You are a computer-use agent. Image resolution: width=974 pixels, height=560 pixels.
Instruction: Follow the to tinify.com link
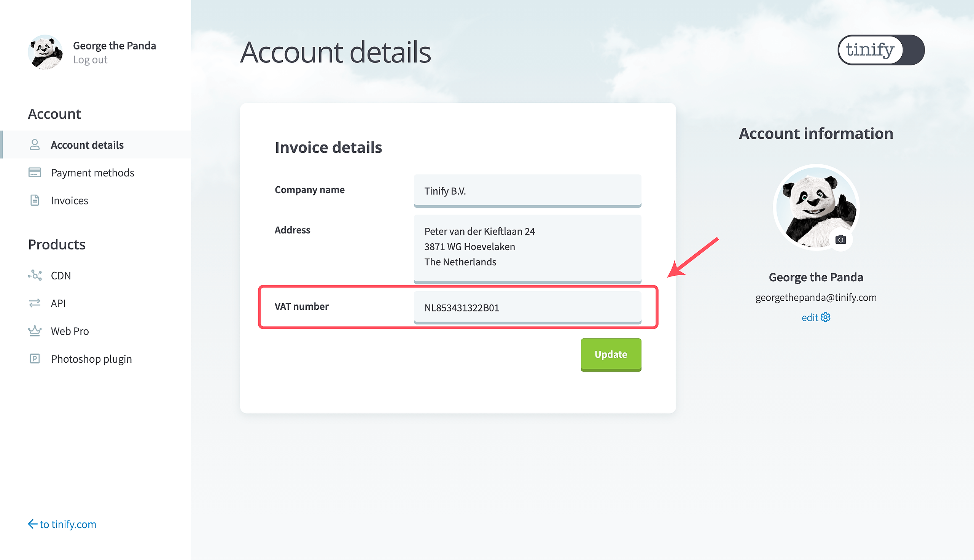tap(62, 524)
